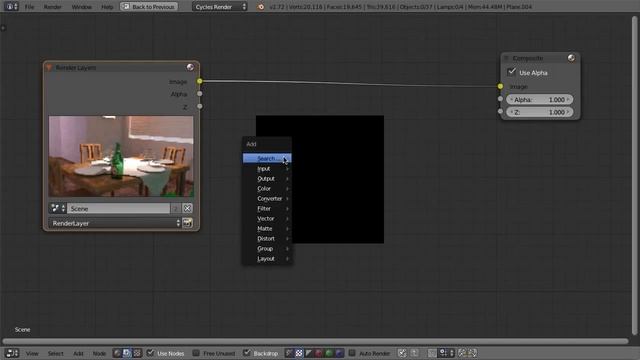Open the Node menu in node editor header
640x360 pixels.
(x=99, y=353)
